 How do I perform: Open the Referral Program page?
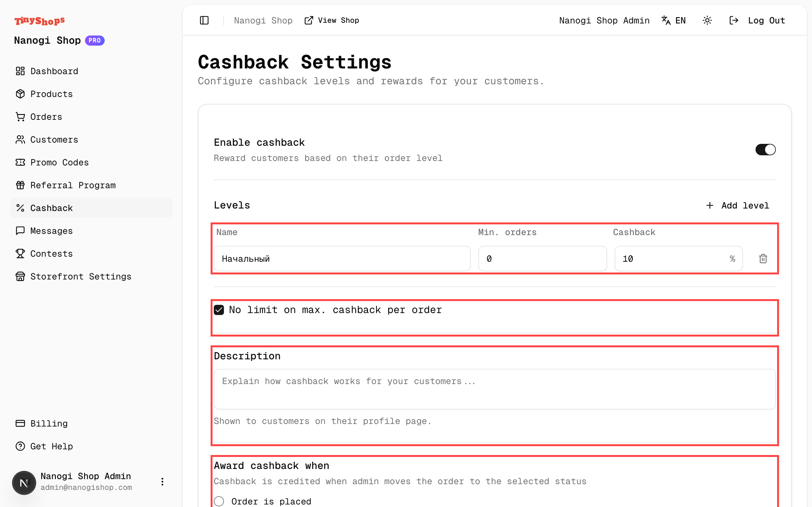tap(73, 185)
